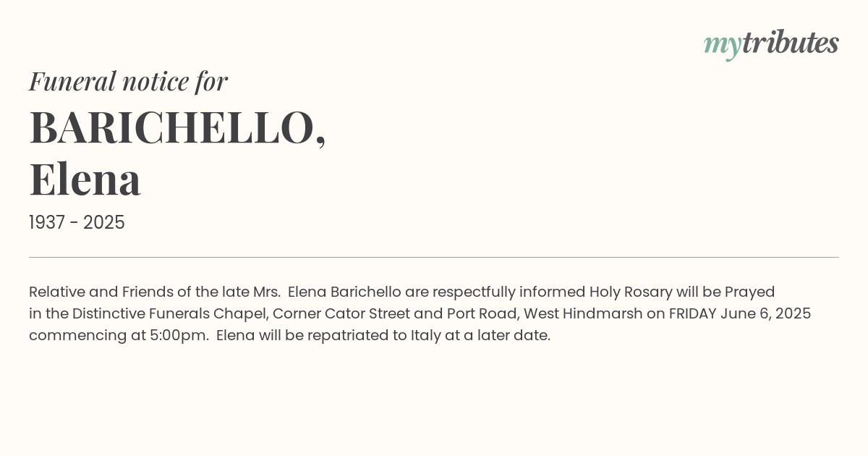Click 'Distinctive Funerals Chapel' text
This screenshot has height=456, width=868.
(169, 313)
